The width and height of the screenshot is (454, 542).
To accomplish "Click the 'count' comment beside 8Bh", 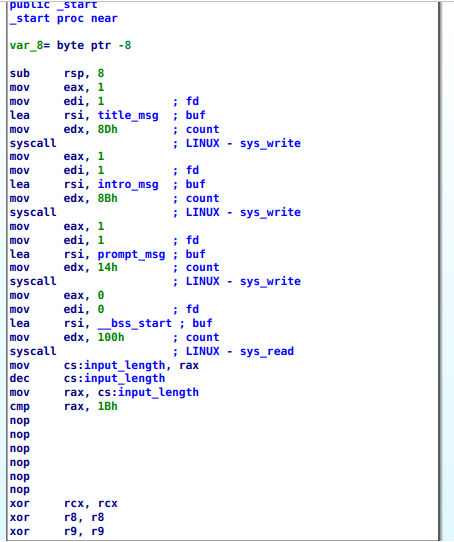I will point(203,198).
